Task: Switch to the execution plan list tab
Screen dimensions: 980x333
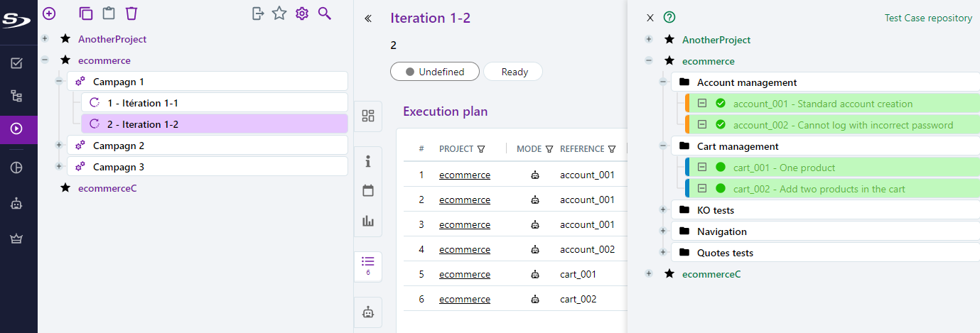Action: click(x=368, y=264)
